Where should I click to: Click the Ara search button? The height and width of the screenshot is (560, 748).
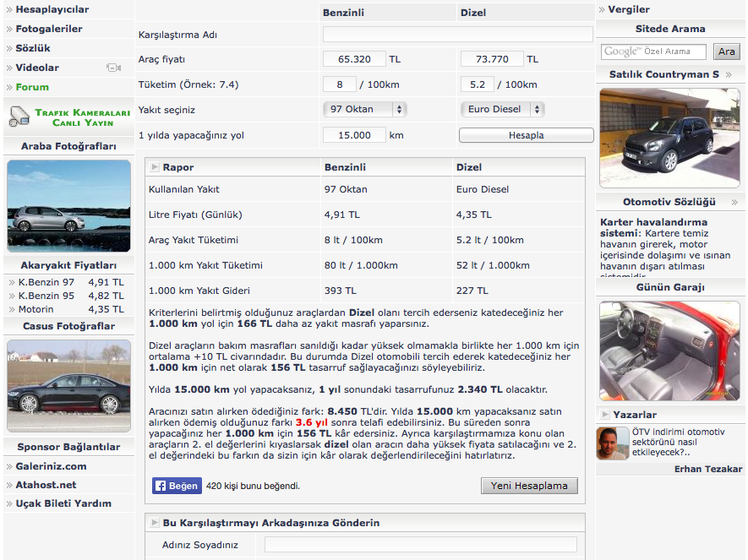pyautogui.click(x=726, y=52)
